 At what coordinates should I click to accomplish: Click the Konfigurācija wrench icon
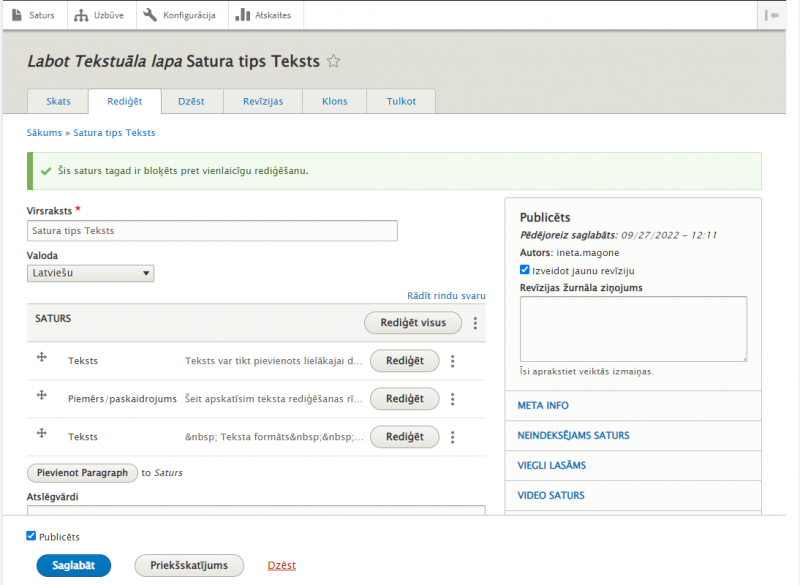(x=150, y=15)
